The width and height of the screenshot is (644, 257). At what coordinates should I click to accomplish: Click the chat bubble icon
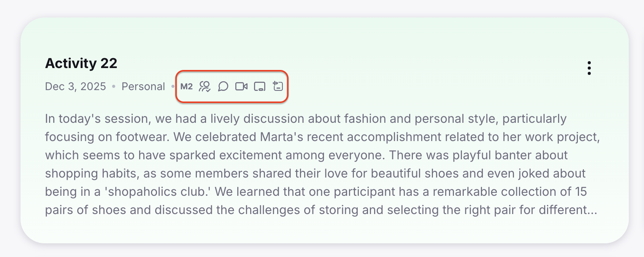pos(223,87)
